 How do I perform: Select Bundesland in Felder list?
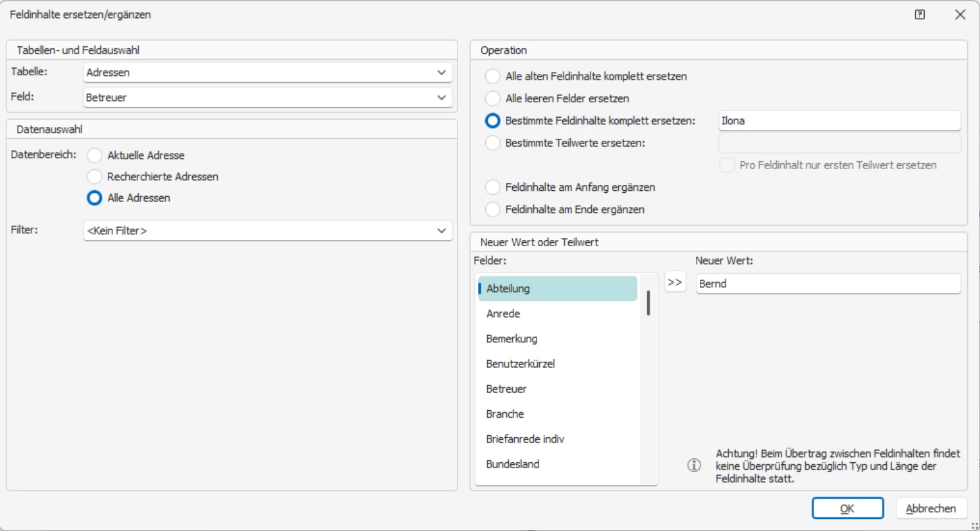[x=558, y=464]
